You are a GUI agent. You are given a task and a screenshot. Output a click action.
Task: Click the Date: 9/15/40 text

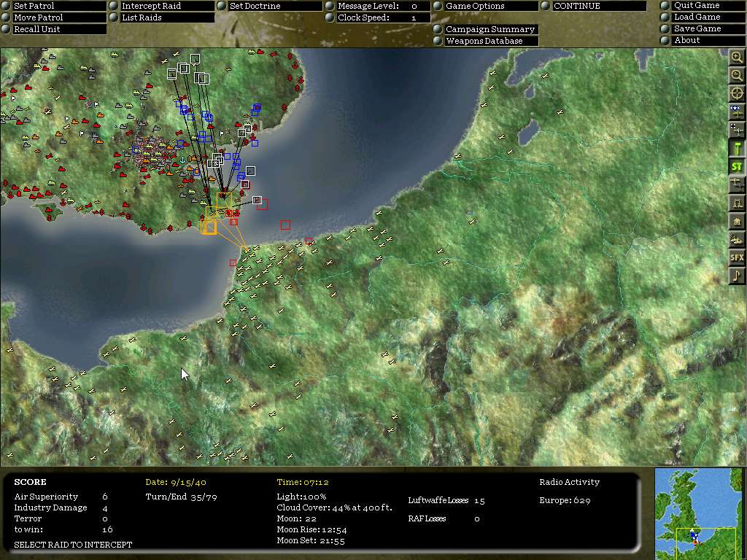176,482
